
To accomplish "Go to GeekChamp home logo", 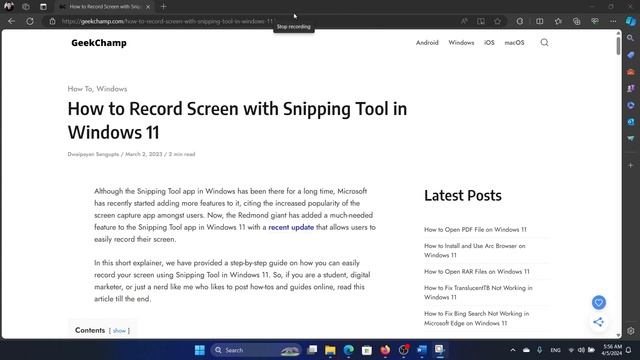I will coord(99,43).
